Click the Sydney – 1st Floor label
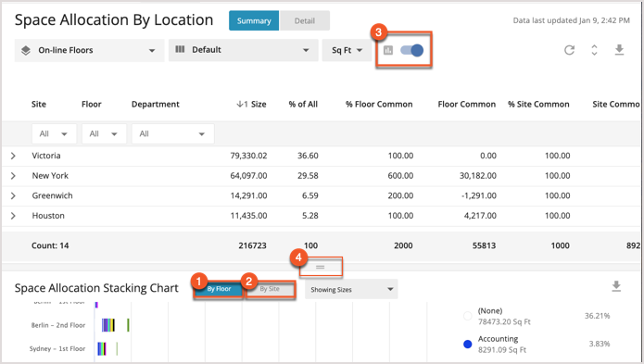 coord(57,349)
